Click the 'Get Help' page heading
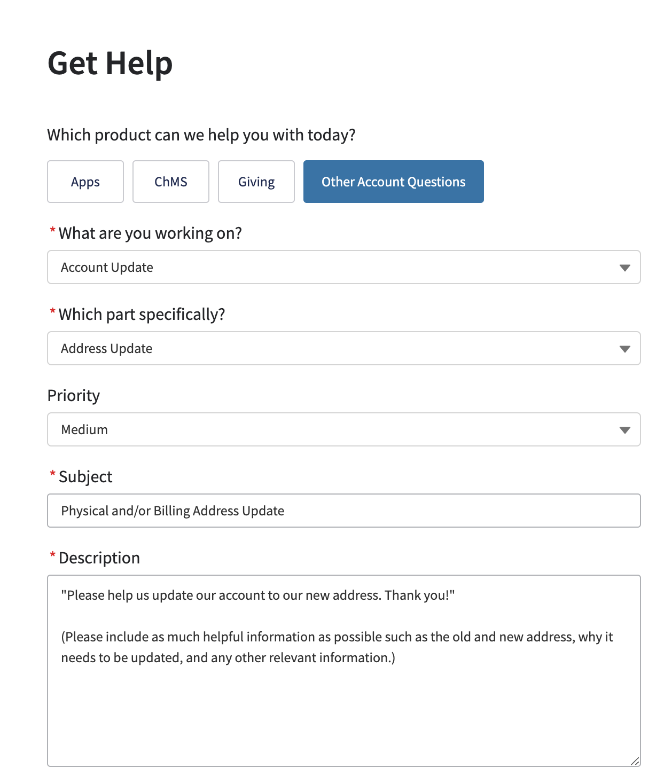Viewport: 672px width, 784px height. click(x=110, y=62)
